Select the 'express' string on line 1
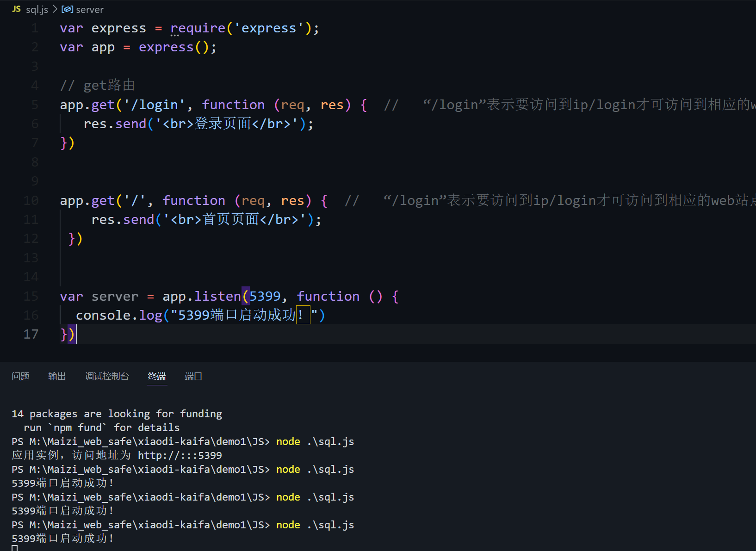Screen dimensions: 756x551 click(x=268, y=28)
